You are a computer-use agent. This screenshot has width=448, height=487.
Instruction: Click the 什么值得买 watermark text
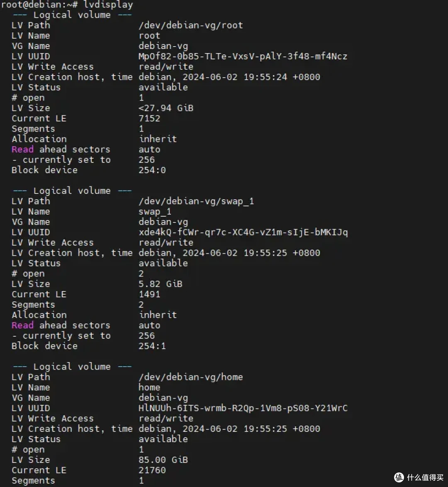425,477
